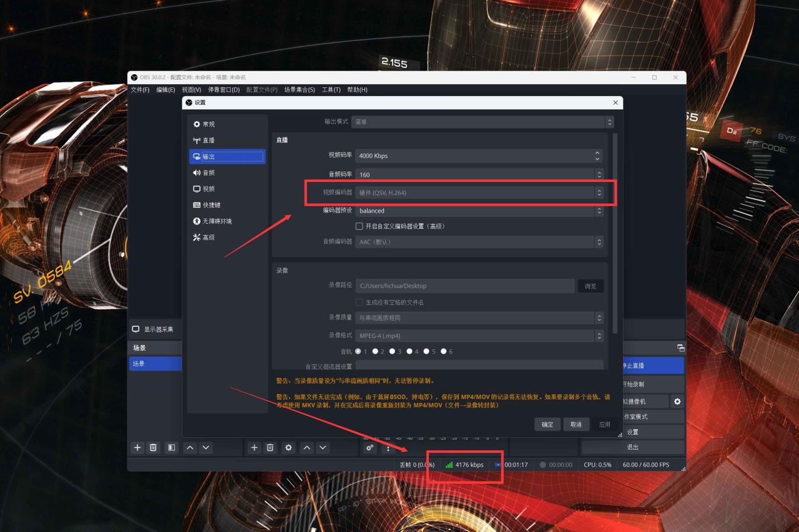
Task: Open the 视频 settings page
Action: (x=227, y=189)
